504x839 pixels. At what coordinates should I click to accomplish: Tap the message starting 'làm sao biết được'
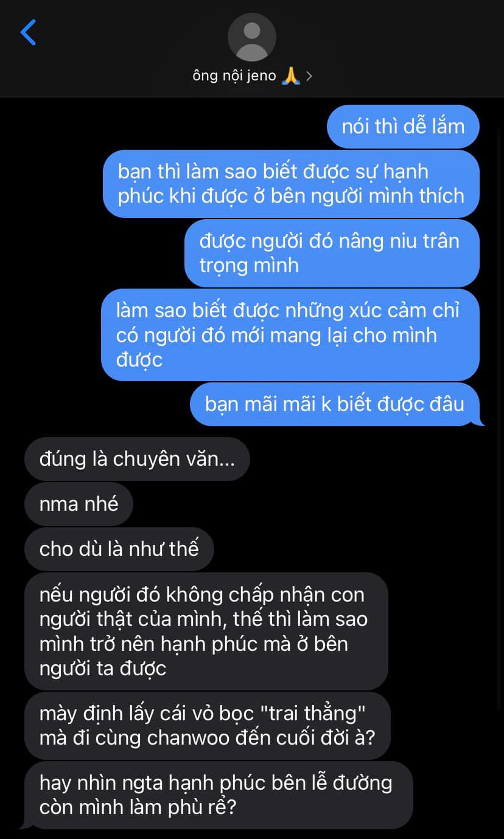point(290,335)
